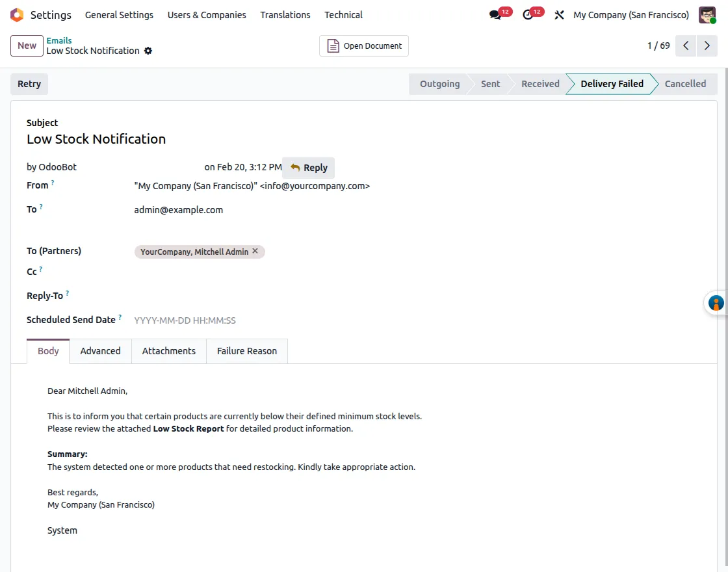Switch to the Advanced tab
The height and width of the screenshot is (572, 728).
(100, 350)
